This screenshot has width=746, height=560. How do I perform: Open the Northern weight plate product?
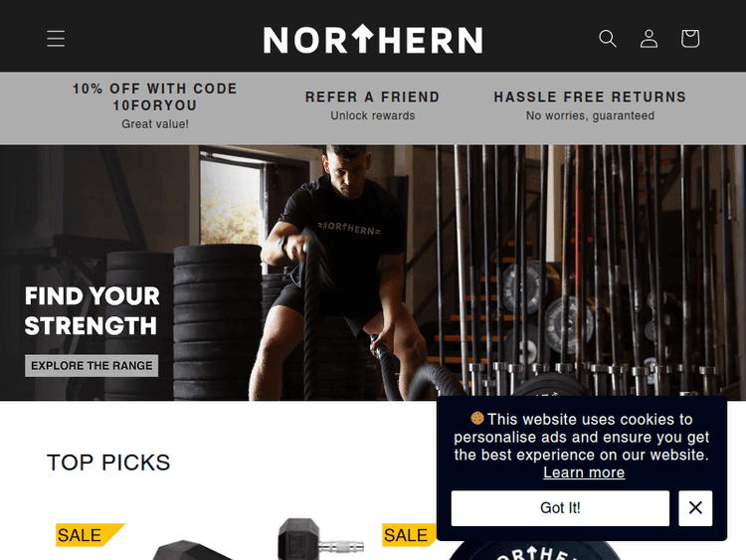coord(533,550)
